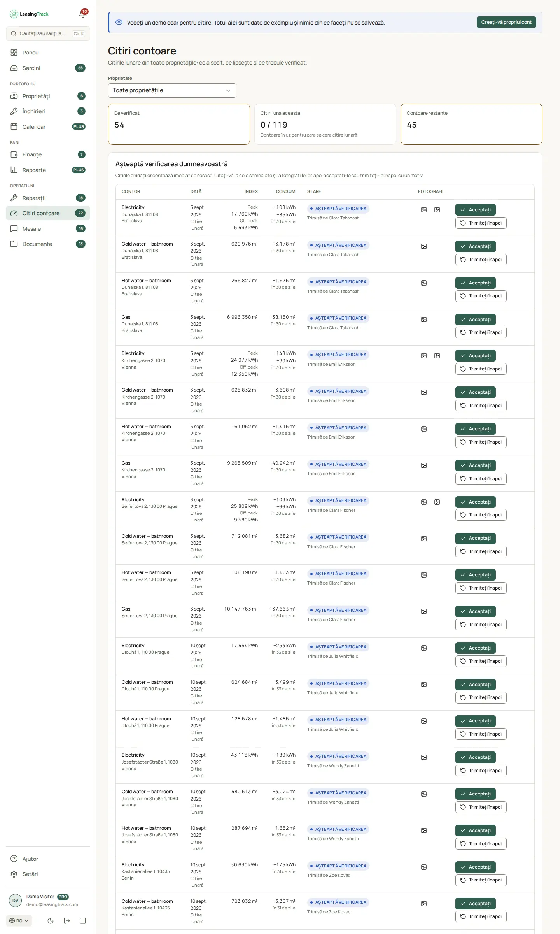
Task: Open the Toate proprietățile property dropdown
Action: (x=172, y=90)
